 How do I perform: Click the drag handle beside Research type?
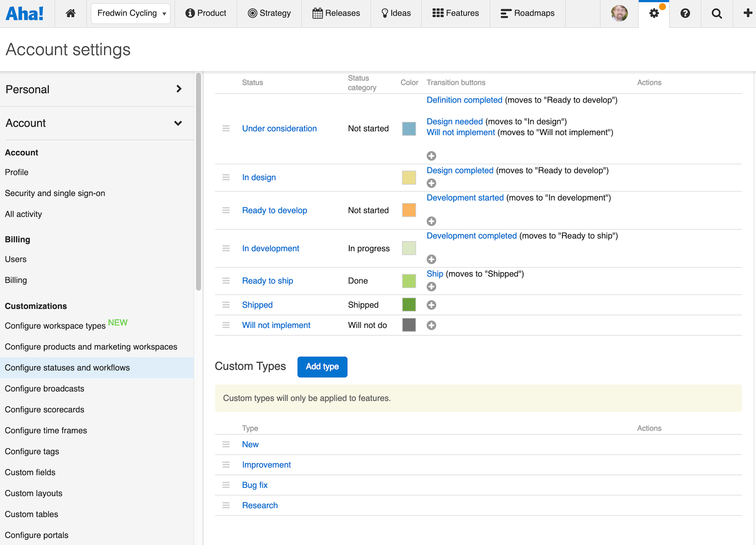click(226, 505)
